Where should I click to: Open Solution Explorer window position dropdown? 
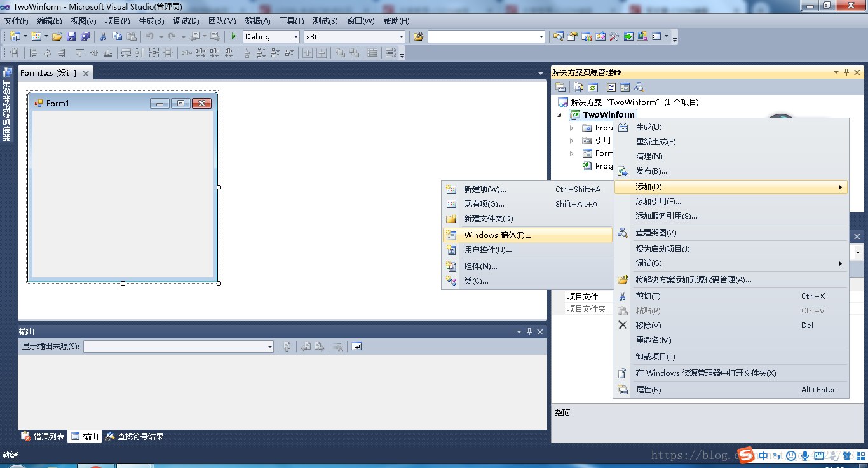coord(836,72)
